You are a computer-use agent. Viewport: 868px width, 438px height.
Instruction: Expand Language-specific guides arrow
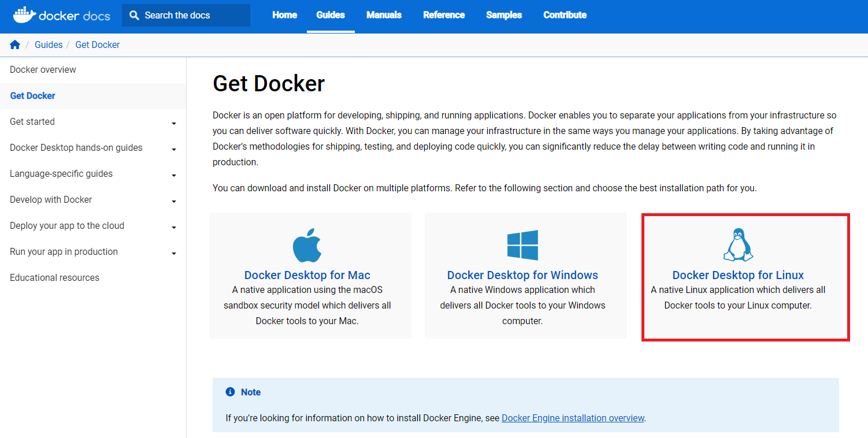click(174, 176)
